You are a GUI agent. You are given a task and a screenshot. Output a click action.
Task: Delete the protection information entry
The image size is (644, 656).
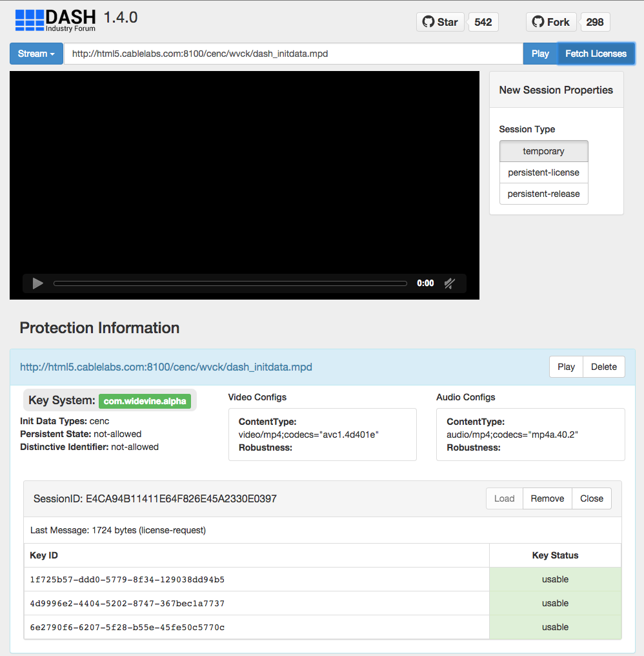tap(603, 367)
